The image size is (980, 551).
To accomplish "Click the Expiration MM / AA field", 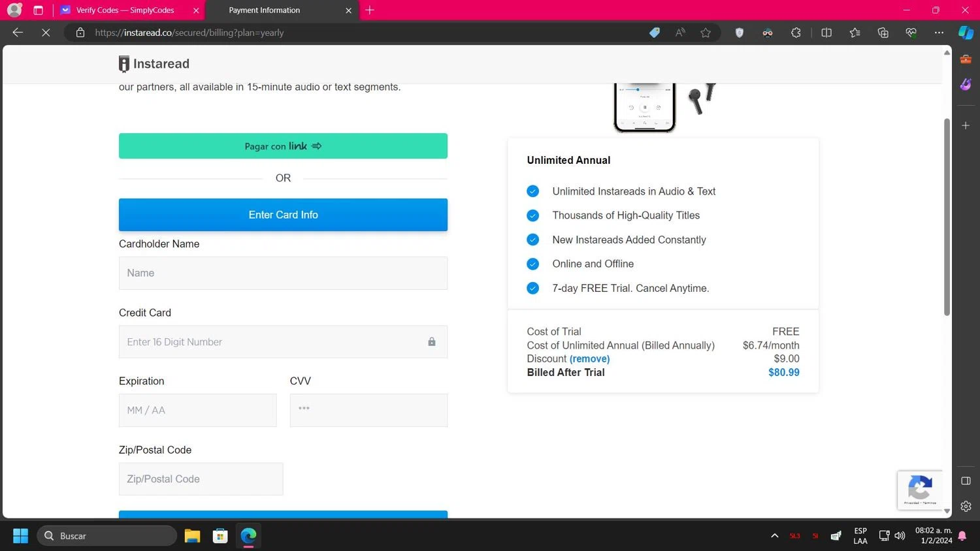I will 197,411.
